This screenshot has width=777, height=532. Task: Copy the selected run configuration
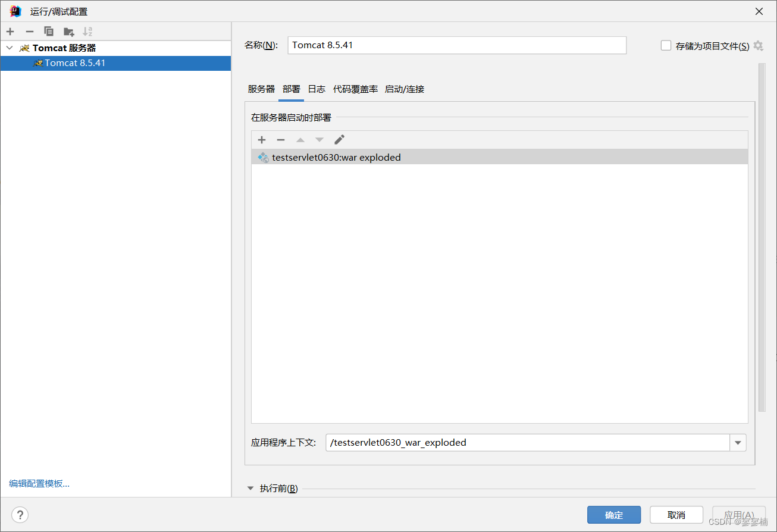(49, 32)
